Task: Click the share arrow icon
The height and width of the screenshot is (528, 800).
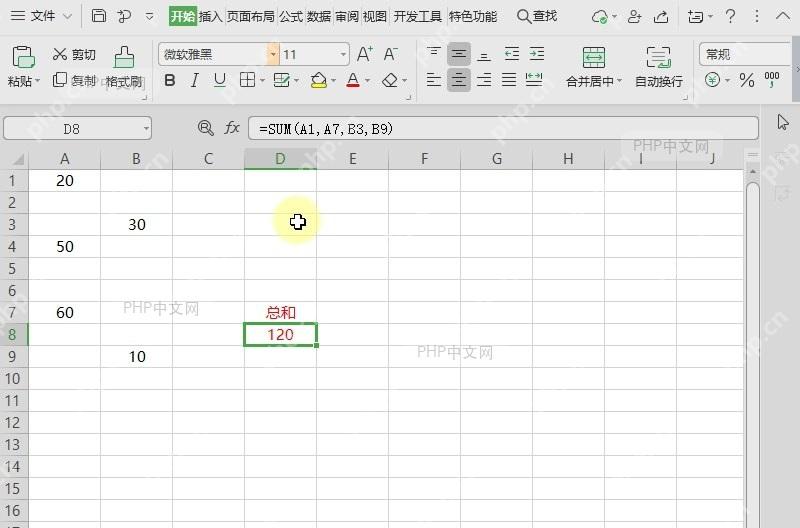Action: pos(661,17)
